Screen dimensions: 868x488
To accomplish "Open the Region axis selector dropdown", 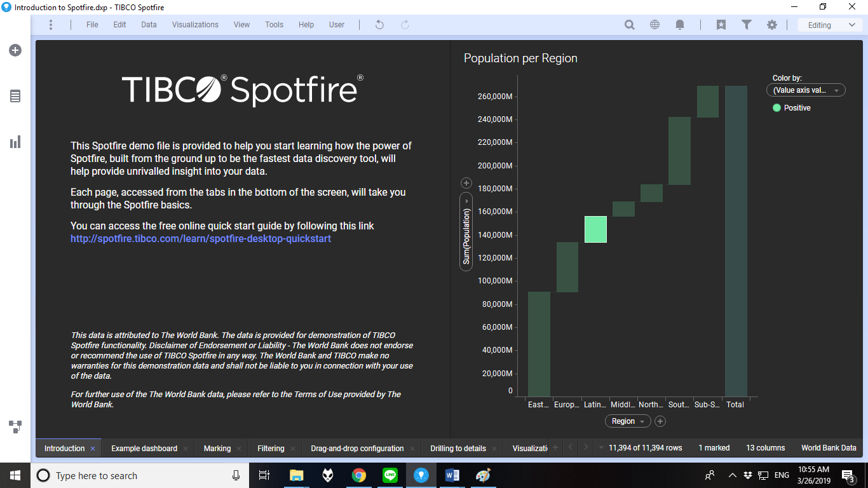I will pyautogui.click(x=628, y=421).
